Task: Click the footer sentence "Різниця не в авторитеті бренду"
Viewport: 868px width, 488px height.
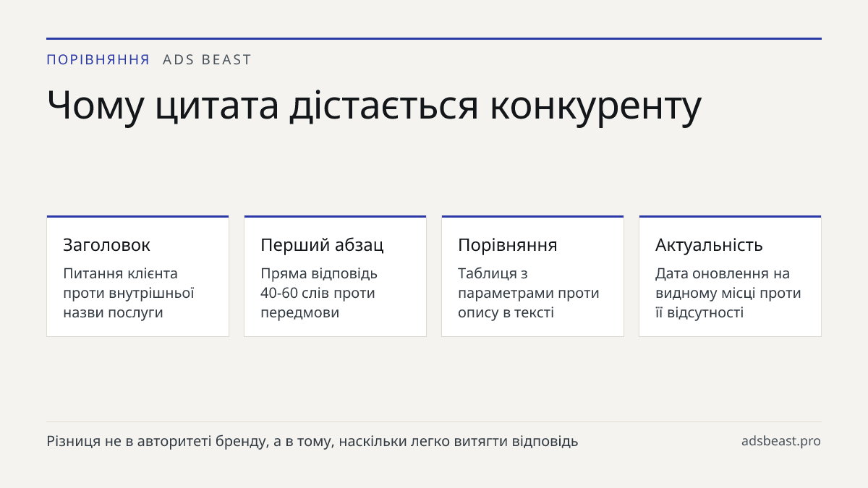Action: pos(156,441)
